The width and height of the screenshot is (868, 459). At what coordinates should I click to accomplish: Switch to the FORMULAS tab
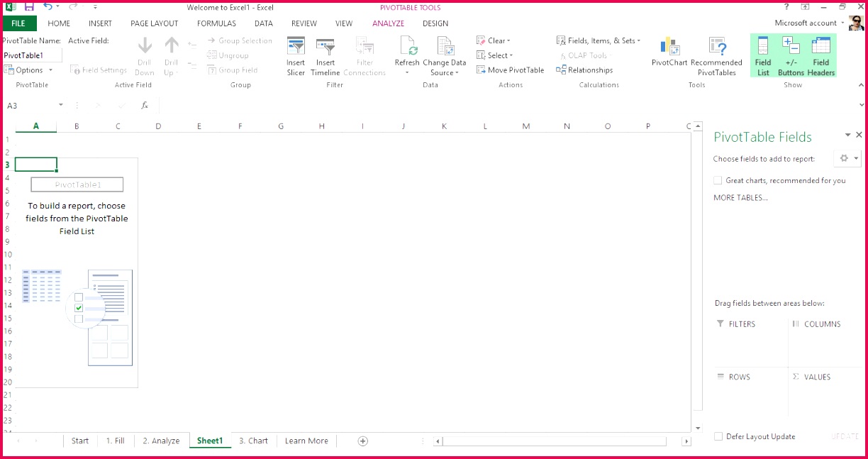[x=216, y=23]
